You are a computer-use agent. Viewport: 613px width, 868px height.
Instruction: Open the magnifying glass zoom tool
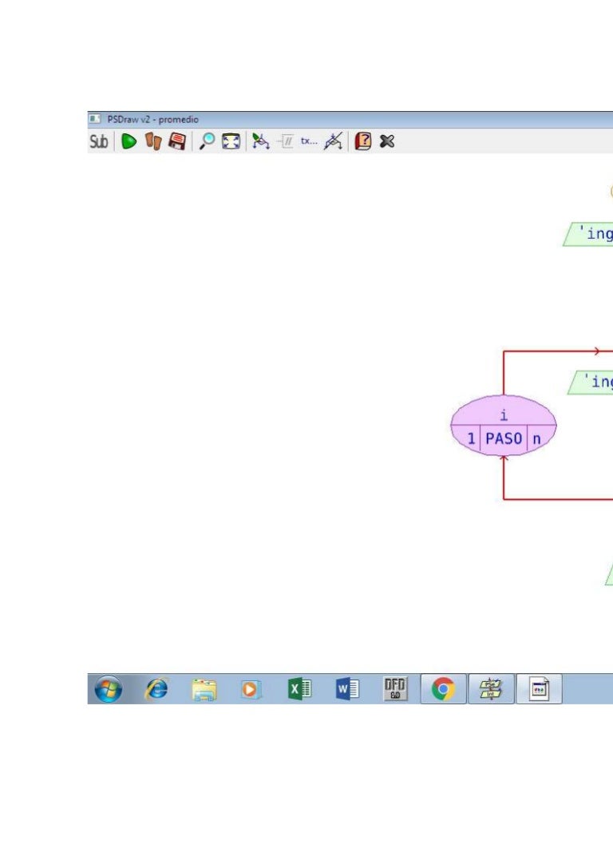(x=207, y=141)
